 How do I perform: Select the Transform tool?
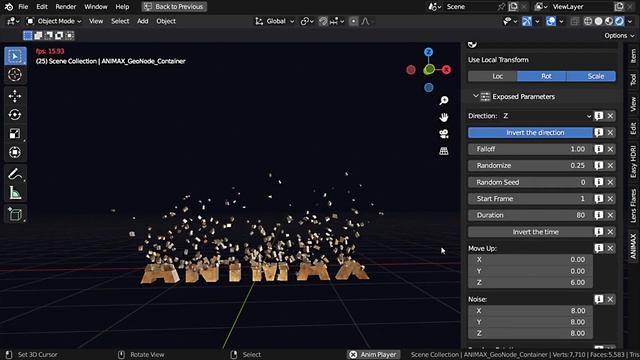(15, 152)
